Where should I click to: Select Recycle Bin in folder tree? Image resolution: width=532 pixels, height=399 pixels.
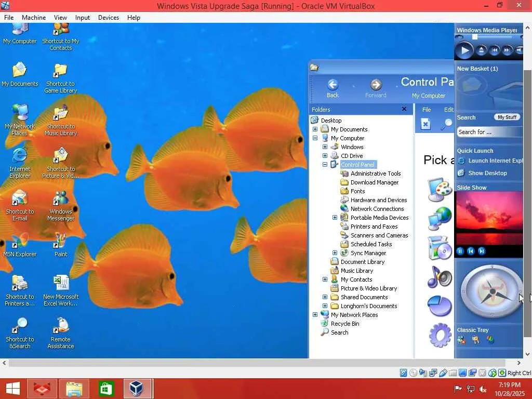tap(345, 324)
